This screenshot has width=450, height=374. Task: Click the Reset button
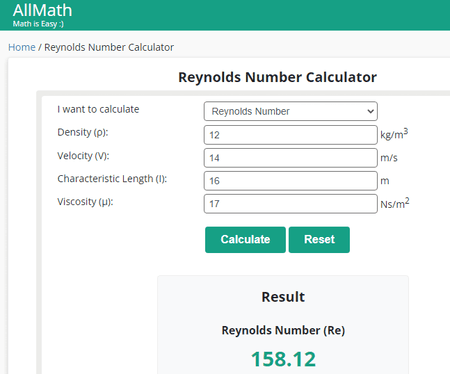pyautogui.click(x=319, y=240)
